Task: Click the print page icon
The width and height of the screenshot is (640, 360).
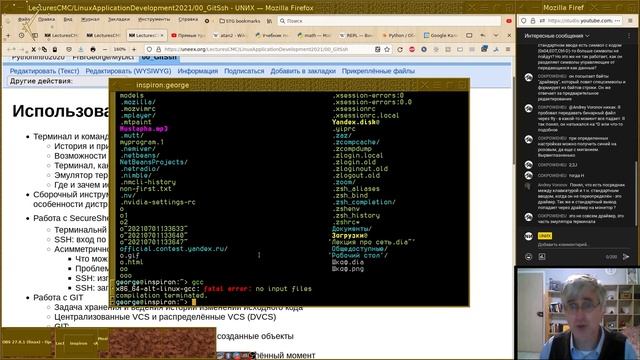Action: click(x=93, y=49)
